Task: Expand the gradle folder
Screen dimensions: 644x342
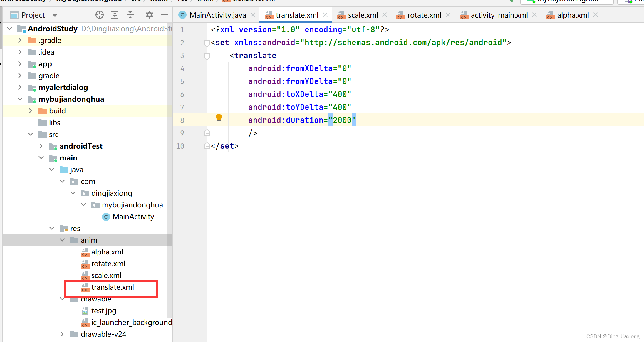Action: click(20, 76)
